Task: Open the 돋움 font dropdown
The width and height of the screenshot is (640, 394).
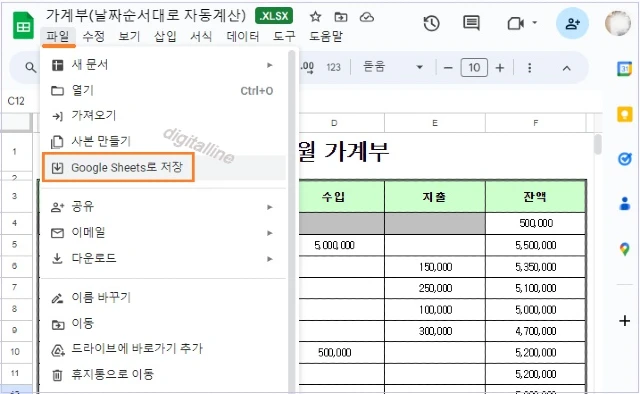Action: coord(393,67)
